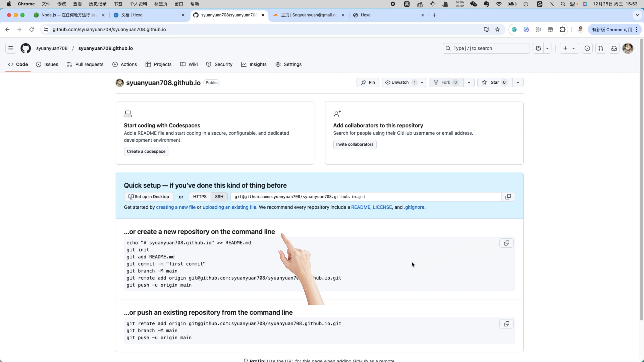Go to GitHub homepage via Octocat logo
This screenshot has width=644, height=362.
click(x=25, y=48)
